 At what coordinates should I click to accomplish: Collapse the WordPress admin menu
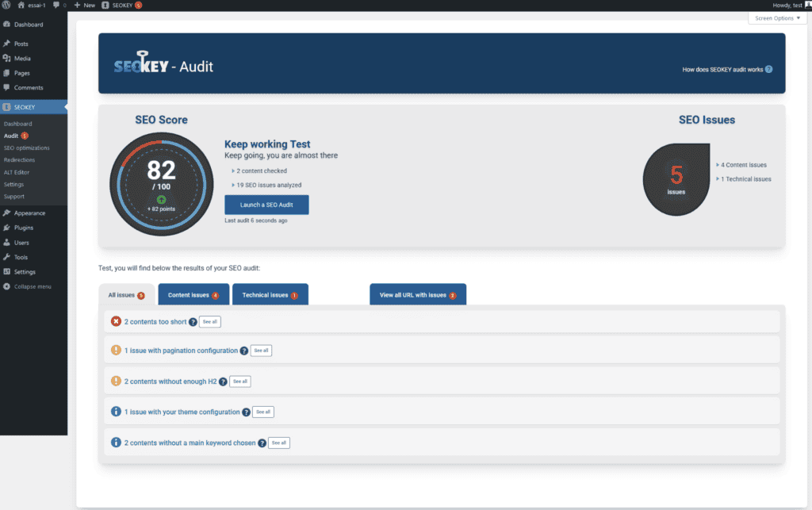[32, 286]
